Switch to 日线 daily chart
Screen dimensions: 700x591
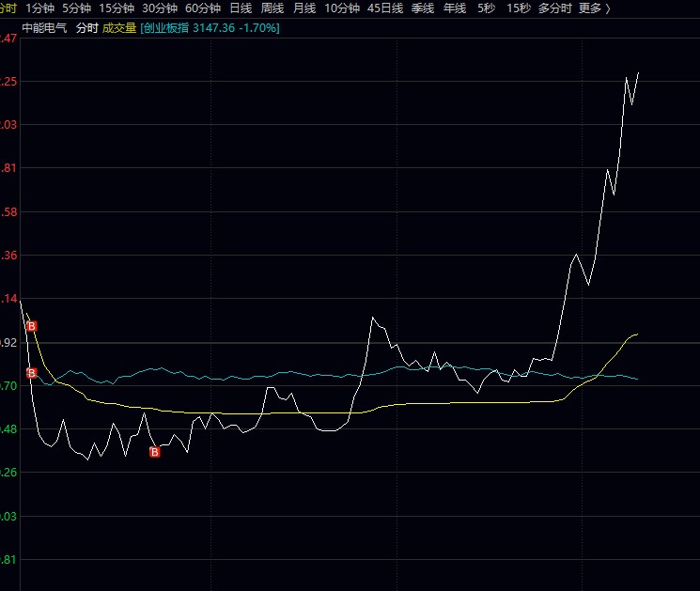(241, 8)
